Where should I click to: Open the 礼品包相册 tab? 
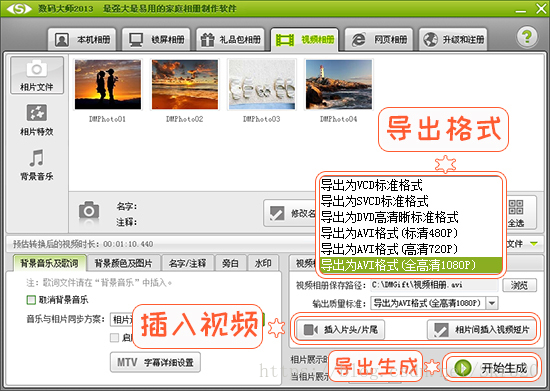click(x=230, y=40)
